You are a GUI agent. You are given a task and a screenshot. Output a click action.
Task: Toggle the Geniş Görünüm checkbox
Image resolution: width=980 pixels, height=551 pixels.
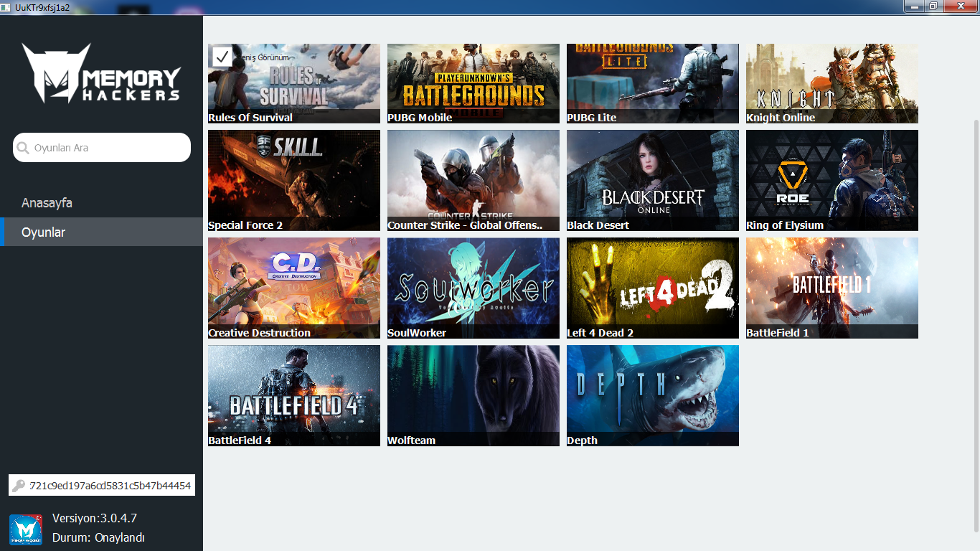tap(222, 57)
